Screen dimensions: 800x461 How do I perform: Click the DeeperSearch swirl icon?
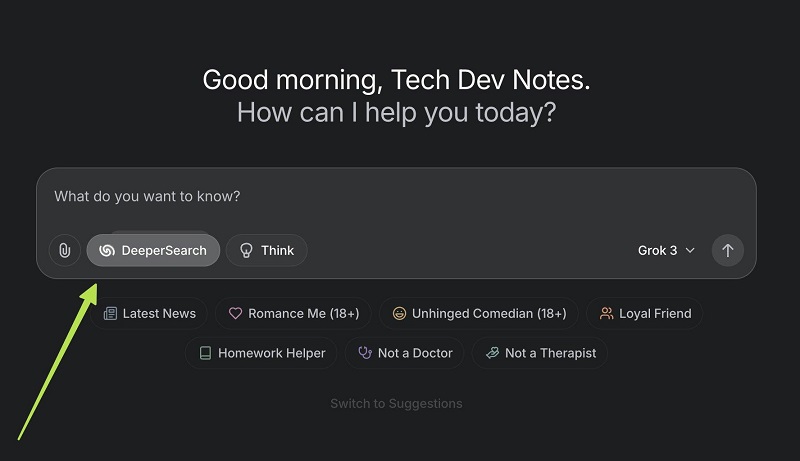point(107,250)
